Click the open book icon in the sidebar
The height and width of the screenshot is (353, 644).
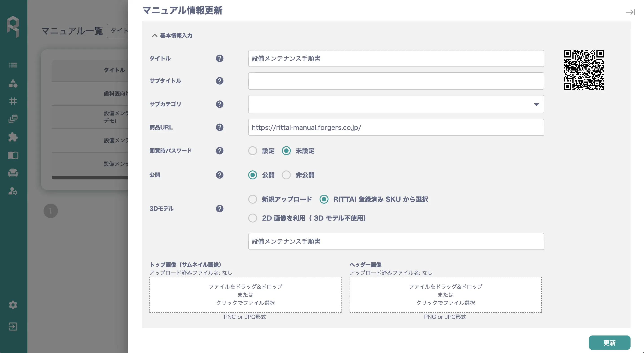coord(13,155)
